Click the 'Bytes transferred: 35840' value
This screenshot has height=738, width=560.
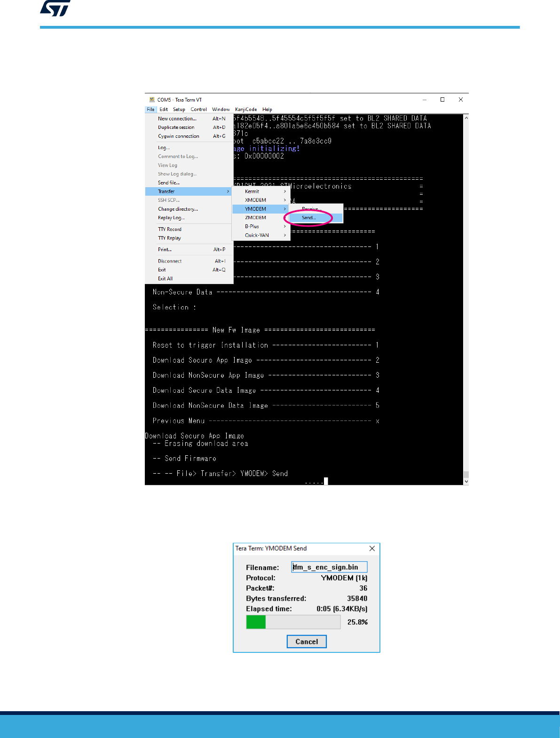(357, 599)
